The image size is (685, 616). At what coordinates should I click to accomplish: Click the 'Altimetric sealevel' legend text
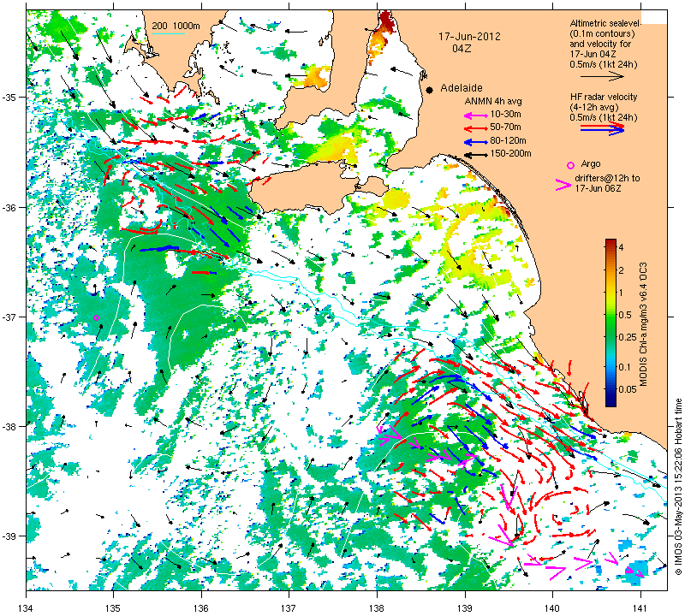(x=605, y=23)
